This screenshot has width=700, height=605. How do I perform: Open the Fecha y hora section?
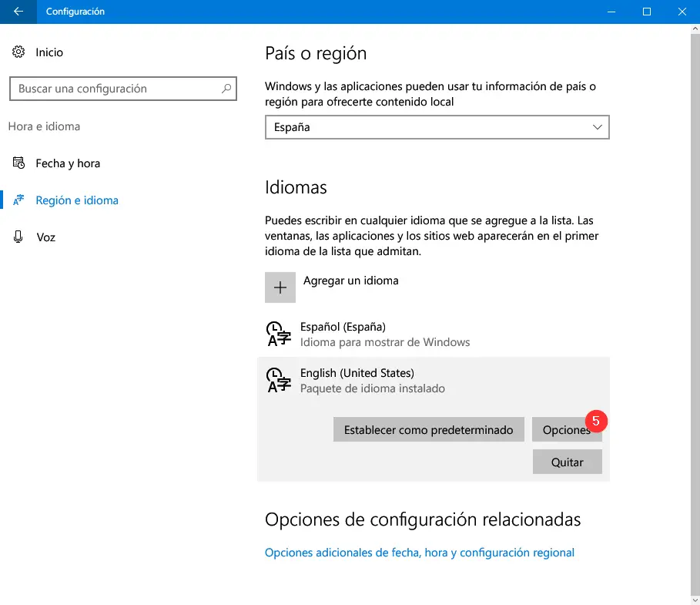click(x=68, y=163)
